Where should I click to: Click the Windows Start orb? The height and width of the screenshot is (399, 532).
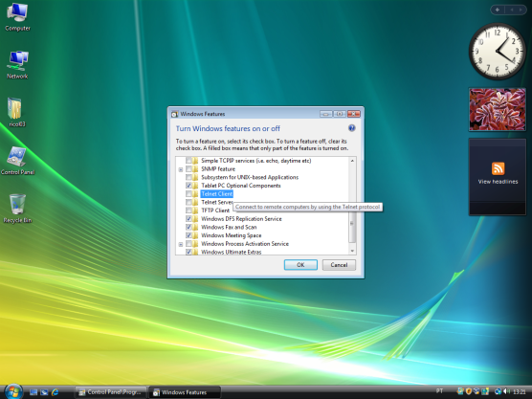pos(13,391)
